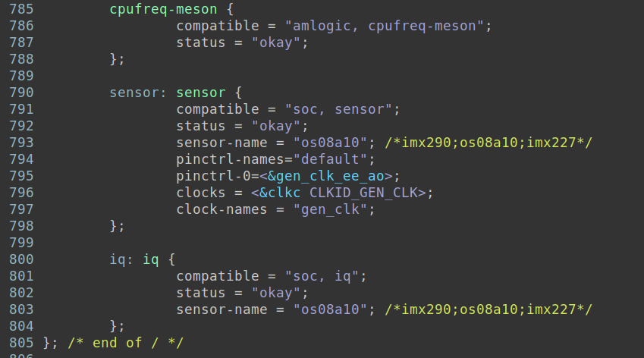Click the "soc, iq" compatible string
This screenshot has height=358, width=644.
(322, 276)
